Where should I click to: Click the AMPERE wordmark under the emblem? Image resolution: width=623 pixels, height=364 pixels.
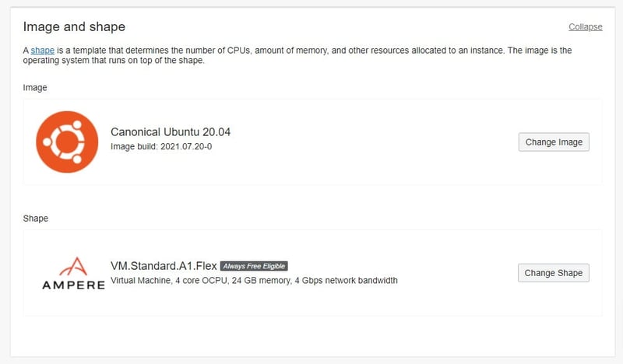(x=72, y=285)
